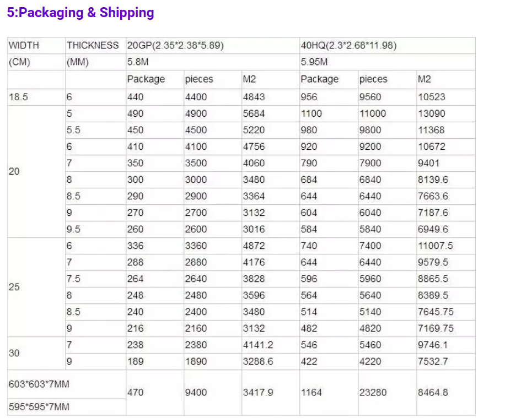Click the 40HQ(2.3*2.68*11.98) container header
This screenshot has width=532, height=418.
(387, 45)
